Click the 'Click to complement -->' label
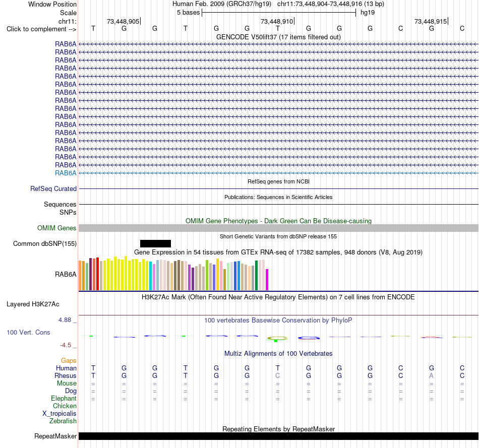Viewport: 479px width, 448px height. tap(41, 29)
